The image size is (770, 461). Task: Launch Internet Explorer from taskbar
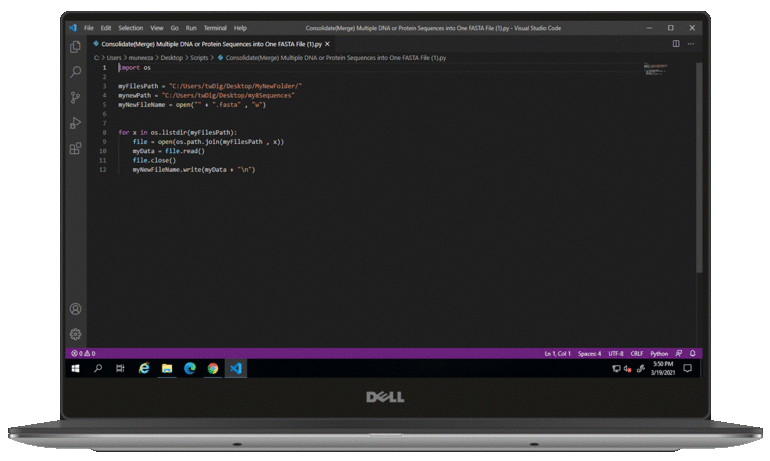(x=144, y=368)
